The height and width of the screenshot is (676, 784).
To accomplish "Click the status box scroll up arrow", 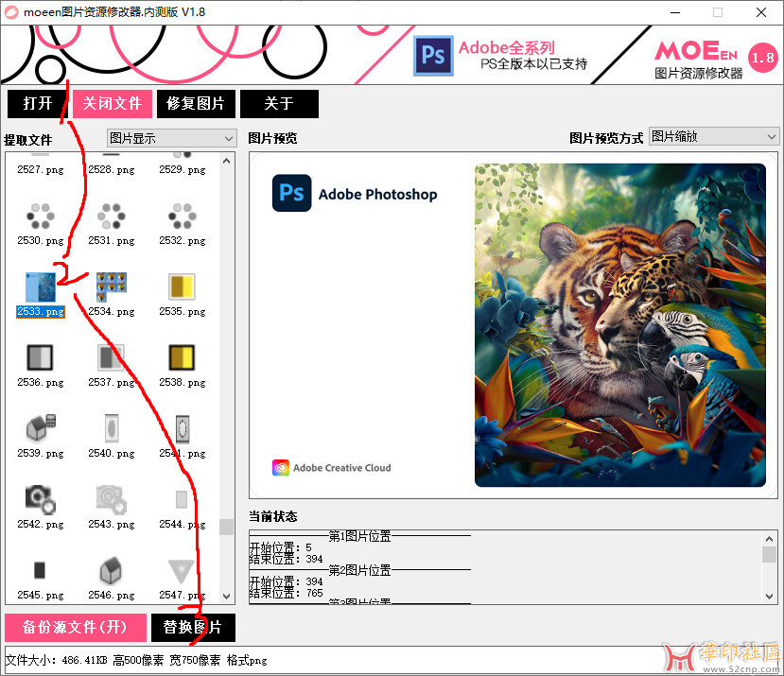I will coord(770,539).
